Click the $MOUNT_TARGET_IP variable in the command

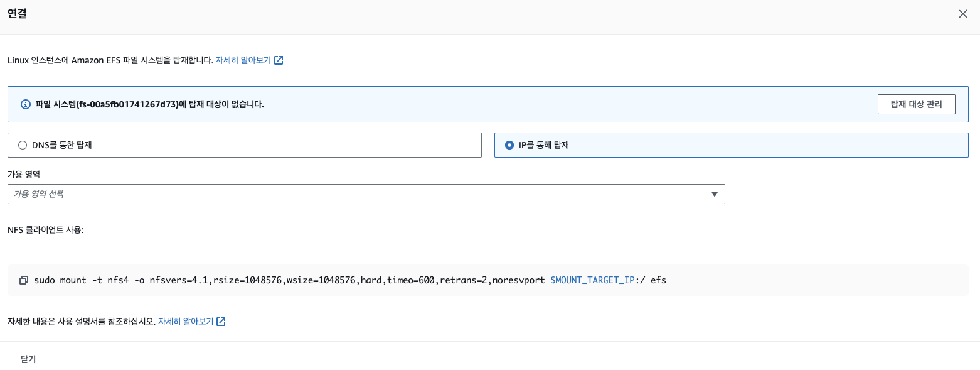click(x=592, y=280)
